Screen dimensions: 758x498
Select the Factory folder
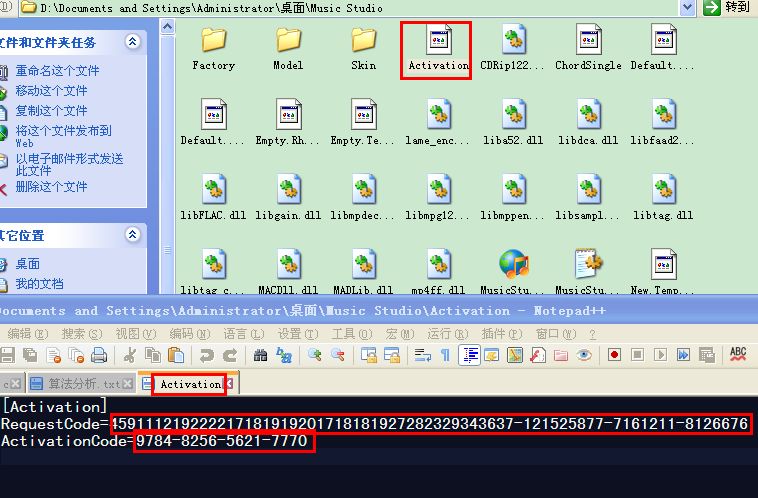(214, 49)
